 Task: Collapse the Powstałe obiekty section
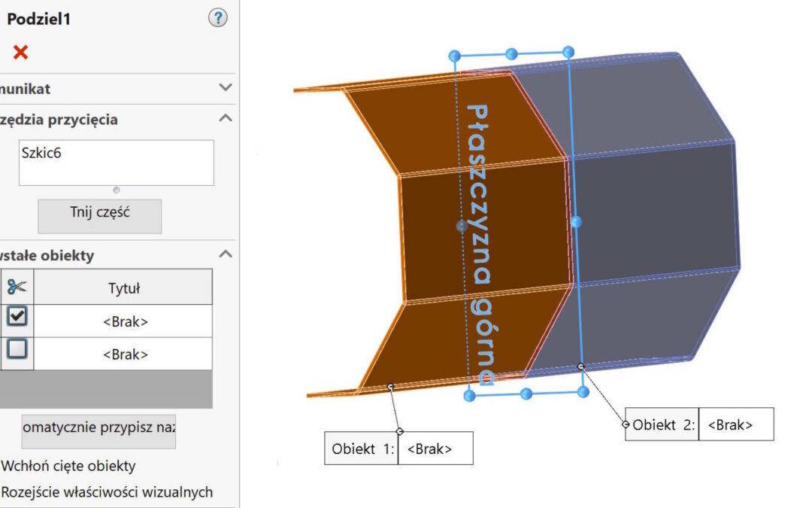(x=225, y=255)
